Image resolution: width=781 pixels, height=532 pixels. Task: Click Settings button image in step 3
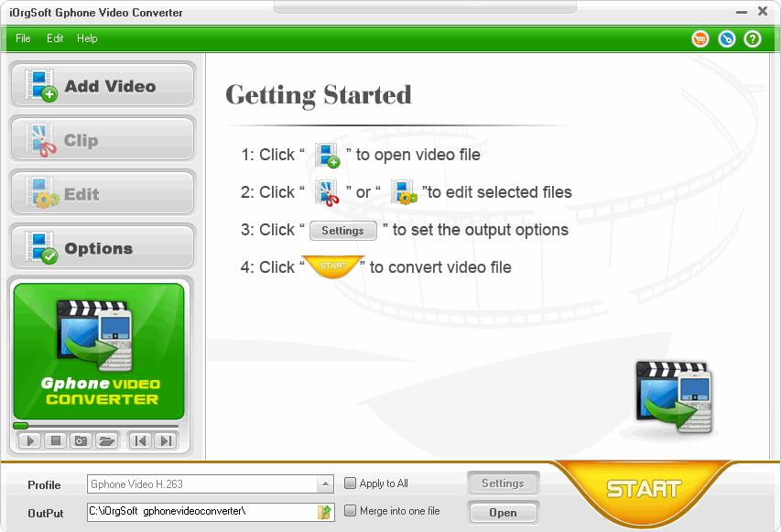(x=342, y=231)
